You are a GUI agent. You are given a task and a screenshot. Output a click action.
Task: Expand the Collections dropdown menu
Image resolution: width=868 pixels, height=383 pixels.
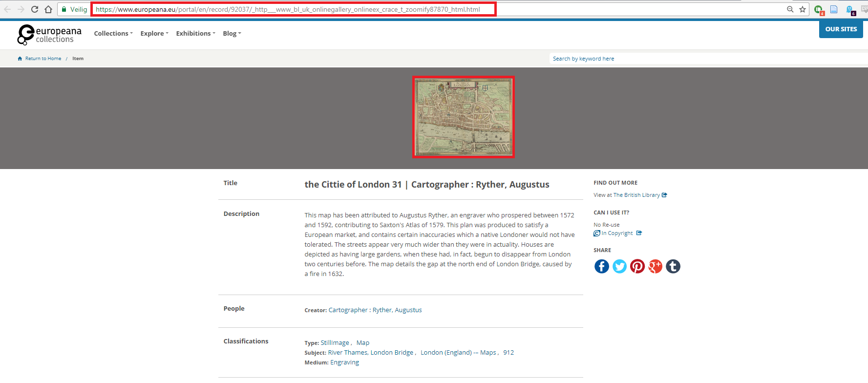pos(113,33)
